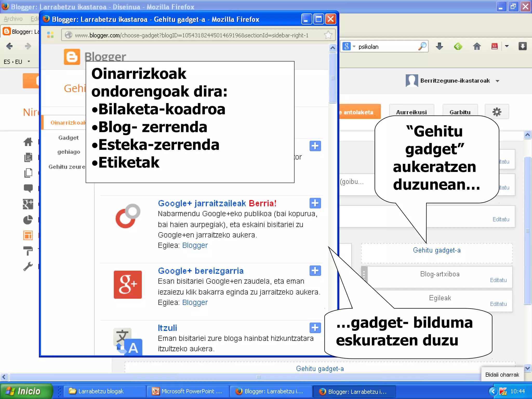The image size is (532, 399).
Task: Click the Google+ bereizgarria red g+ thumbnail
Action: coord(128,285)
